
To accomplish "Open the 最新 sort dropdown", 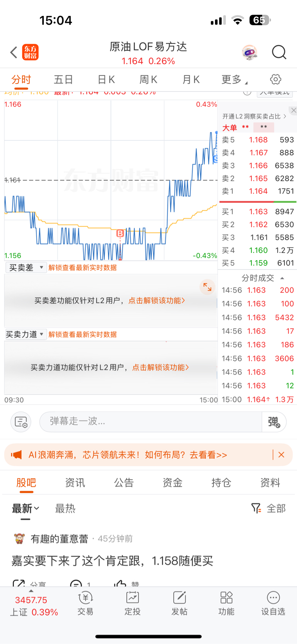I will 26,508.
